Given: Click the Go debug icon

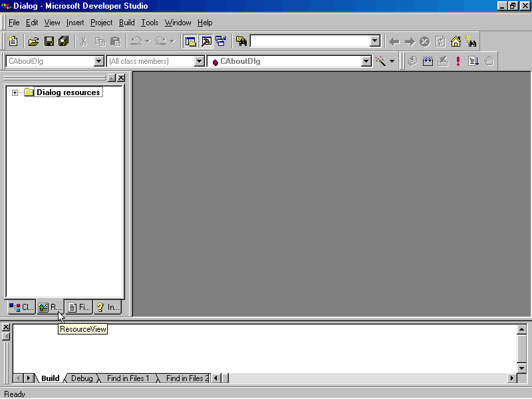Looking at the screenshot, I should [x=473, y=61].
